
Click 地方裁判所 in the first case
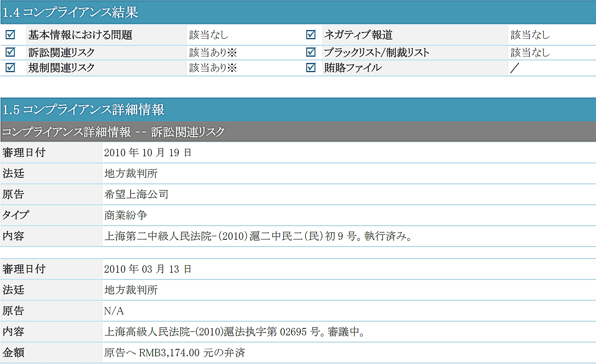click(131, 174)
